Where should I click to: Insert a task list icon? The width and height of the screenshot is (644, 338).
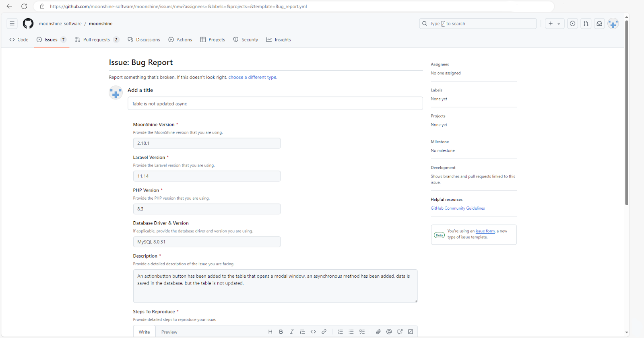(x=362, y=332)
